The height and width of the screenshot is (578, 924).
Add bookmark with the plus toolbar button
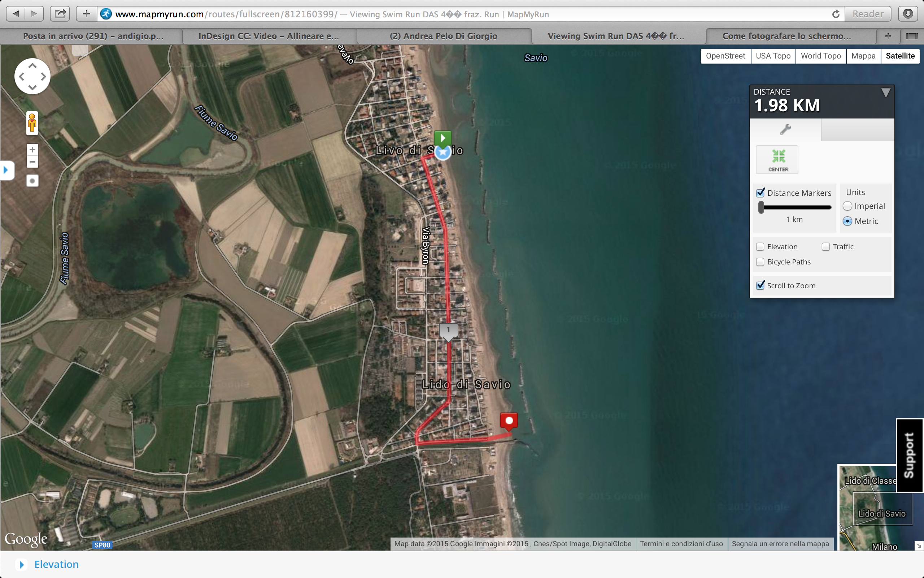click(x=87, y=14)
